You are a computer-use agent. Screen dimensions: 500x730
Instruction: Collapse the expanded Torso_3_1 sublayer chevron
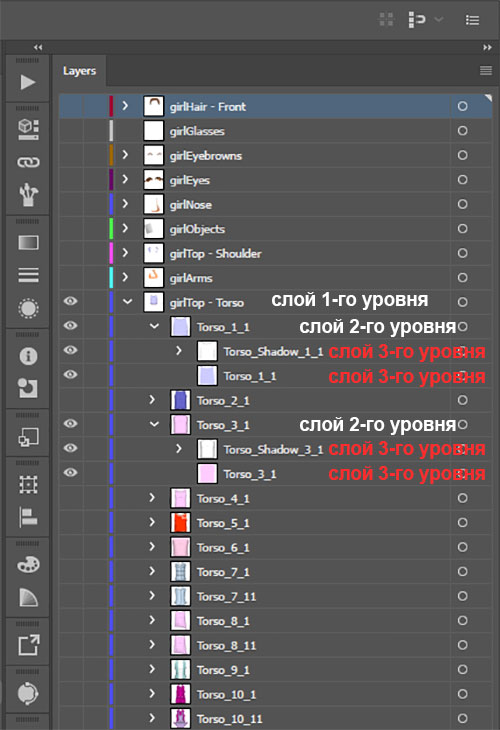point(154,425)
